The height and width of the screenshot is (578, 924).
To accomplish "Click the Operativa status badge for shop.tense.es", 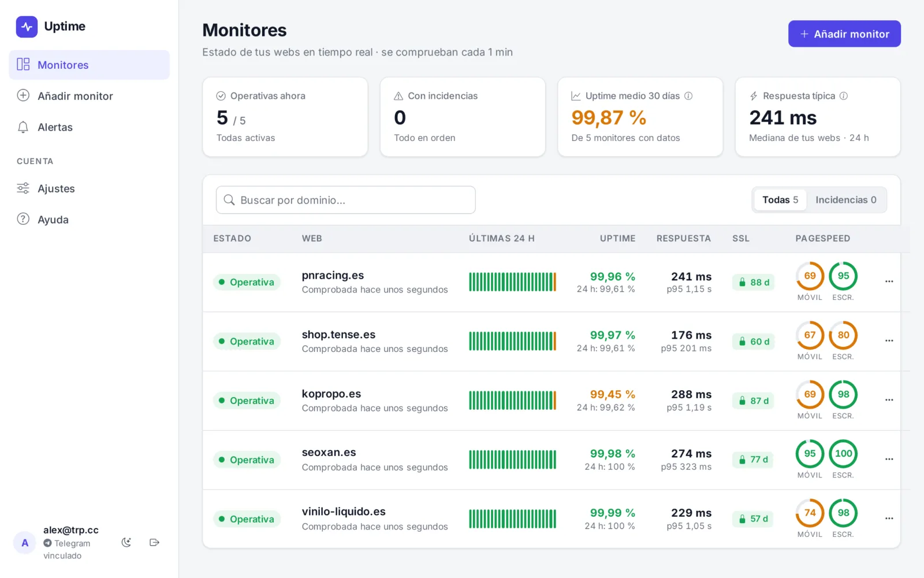I will click(x=247, y=342).
